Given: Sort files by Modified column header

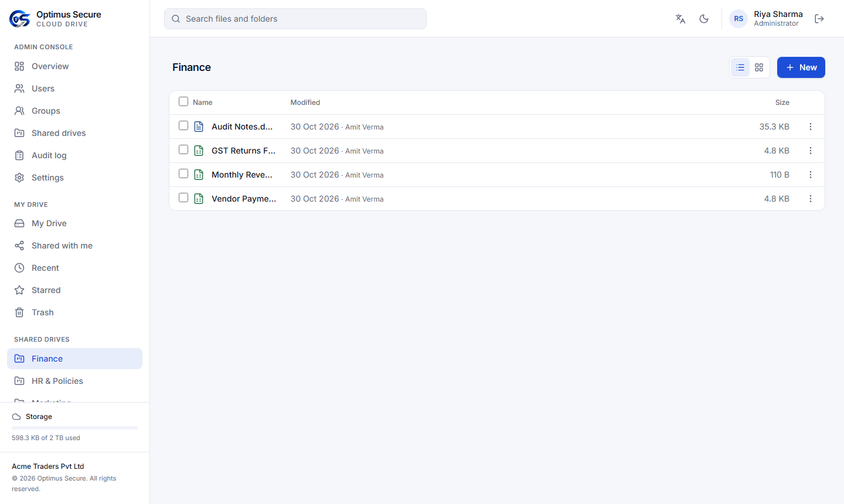Looking at the screenshot, I should tap(305, 103).
